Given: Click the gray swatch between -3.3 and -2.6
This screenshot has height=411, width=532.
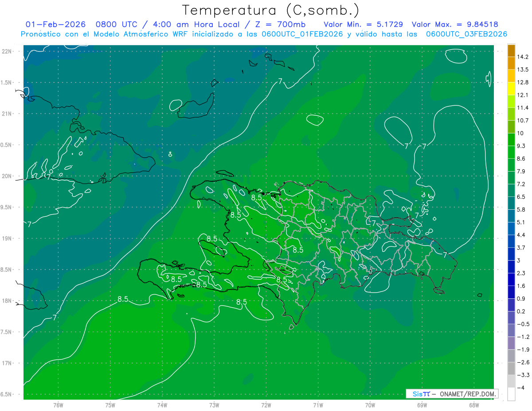Looking at the screenshot, I should point(511,368).
